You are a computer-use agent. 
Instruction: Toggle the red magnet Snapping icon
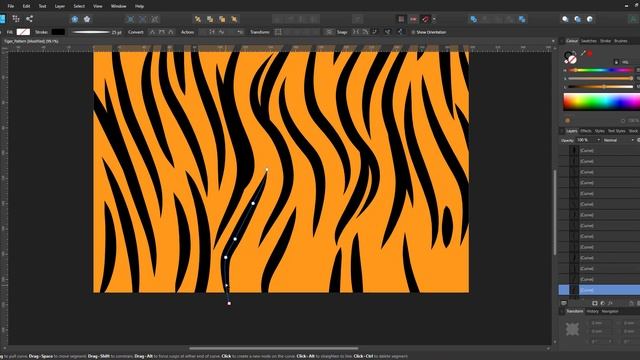pos(426,19)
